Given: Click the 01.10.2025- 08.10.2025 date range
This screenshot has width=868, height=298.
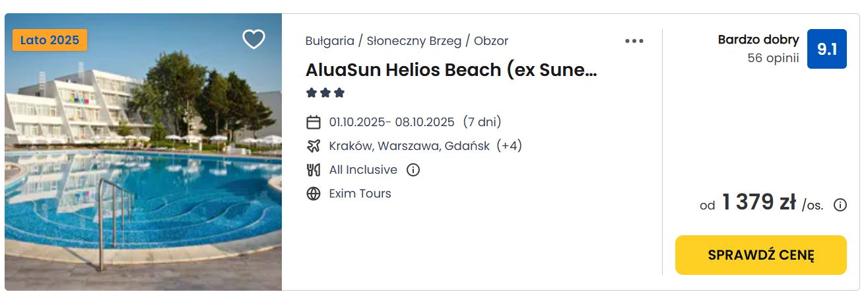Looking at the screenshot, I should tap(392, 122).
